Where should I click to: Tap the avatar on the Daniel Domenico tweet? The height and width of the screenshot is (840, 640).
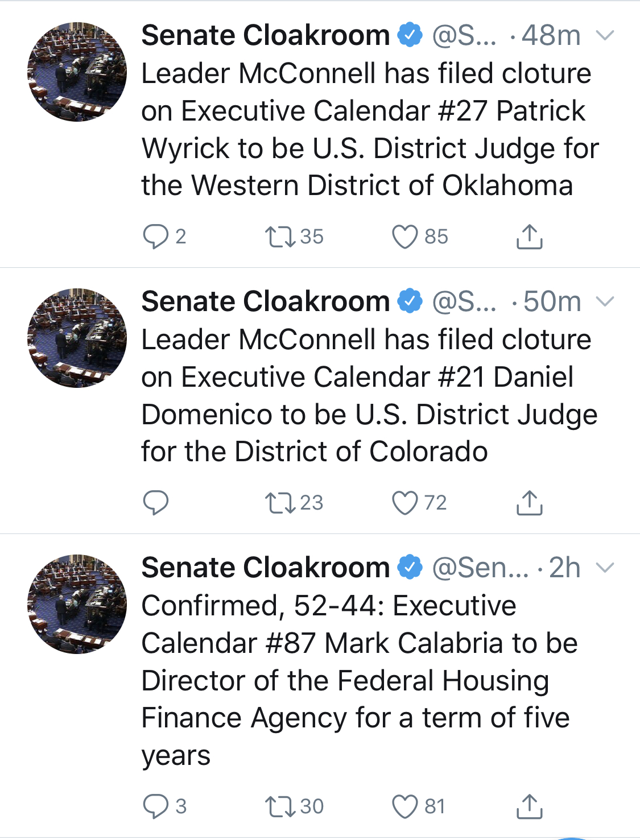[x=77, y=338]
